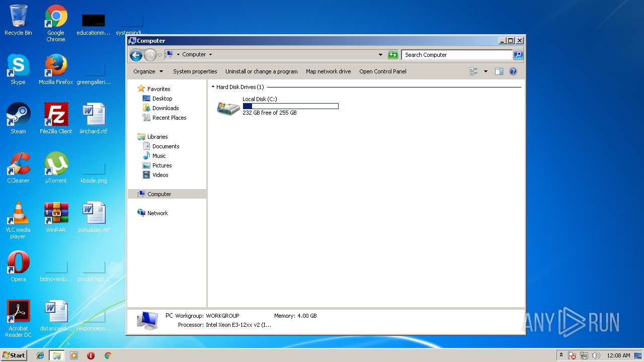Select the Local Disk (C:) drive
Screen dimensions: 644x362
tap(277, 106)
